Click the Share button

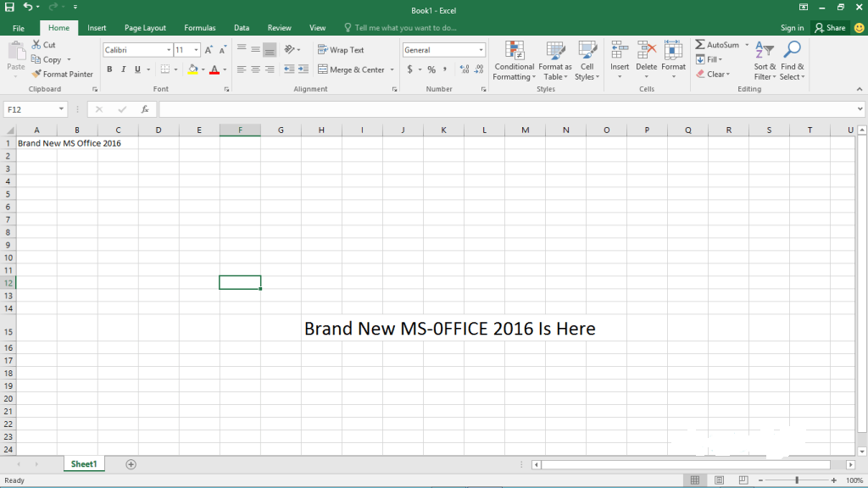(830, 28)
